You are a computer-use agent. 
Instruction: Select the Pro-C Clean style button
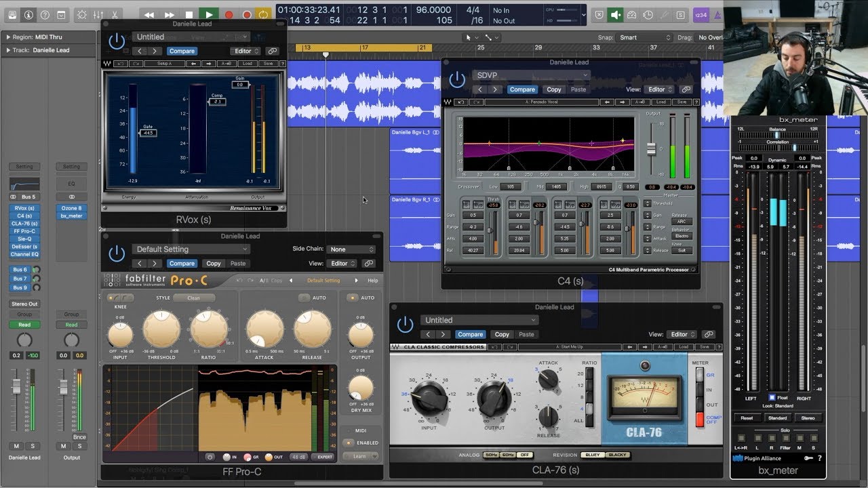(193, 298)
